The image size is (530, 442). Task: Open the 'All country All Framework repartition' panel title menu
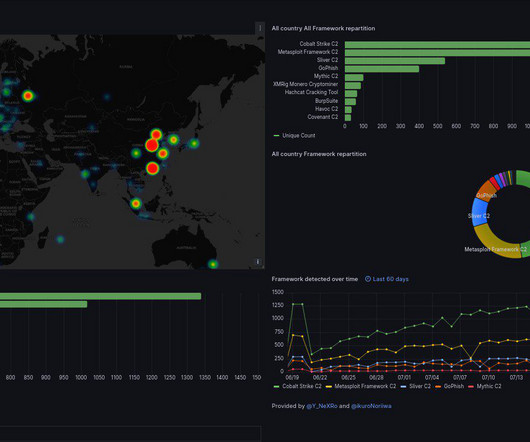(x=323, y=28)
